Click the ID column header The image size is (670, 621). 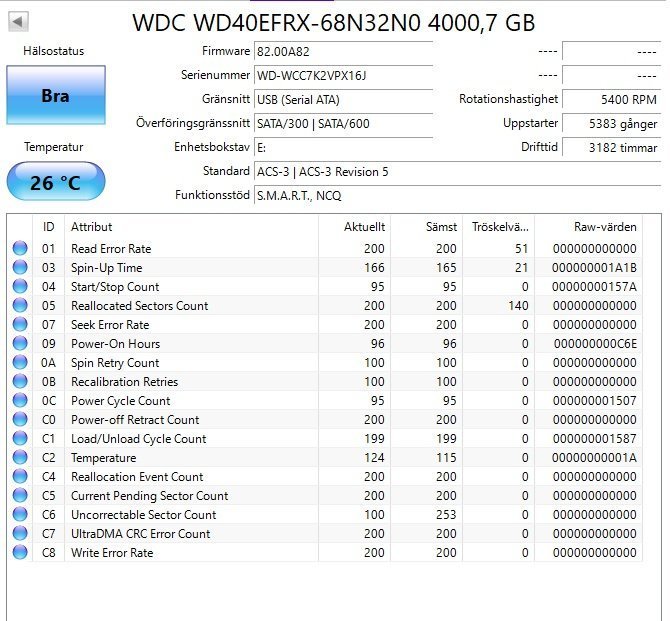[49, 227]
